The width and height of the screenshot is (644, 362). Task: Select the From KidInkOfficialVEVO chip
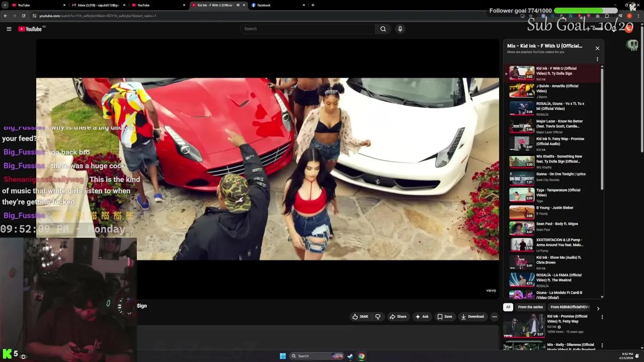tap(570, 307)
